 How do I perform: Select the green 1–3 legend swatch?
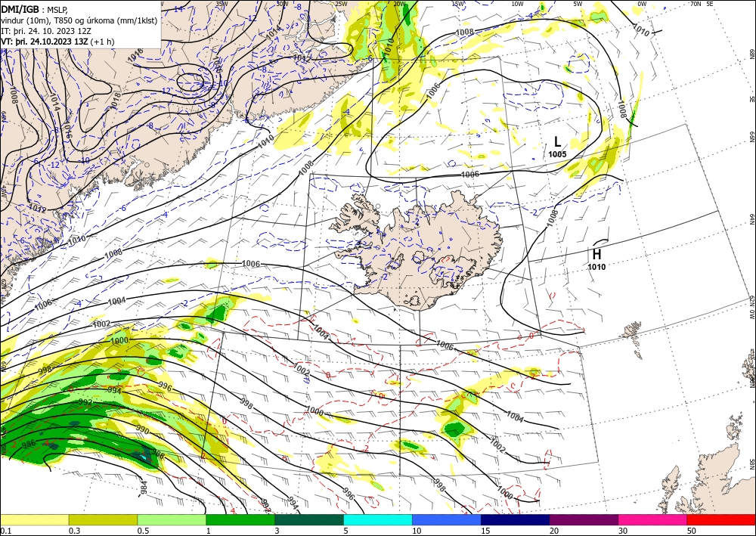click(x=240, y=519)
